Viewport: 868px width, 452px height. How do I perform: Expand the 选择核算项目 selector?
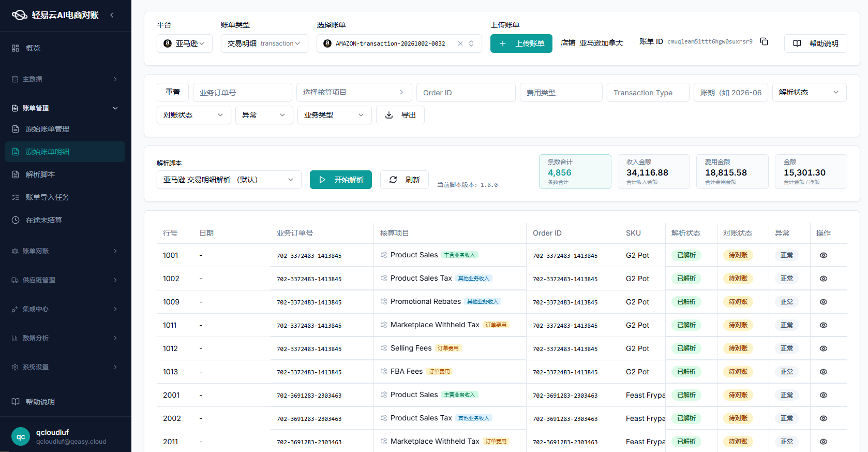[x=354, y=92]
